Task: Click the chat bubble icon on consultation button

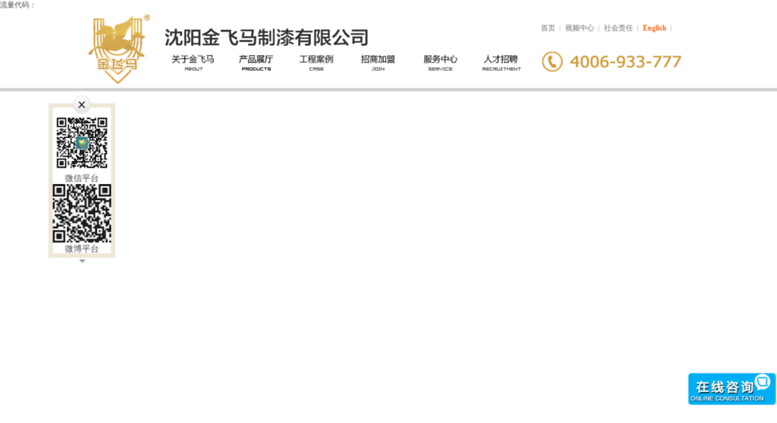Action: click(763, 381)
